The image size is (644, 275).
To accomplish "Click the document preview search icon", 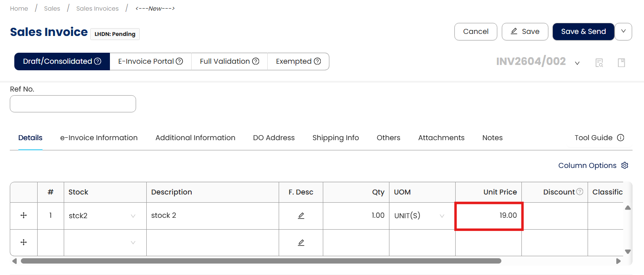I will point(599,63).
